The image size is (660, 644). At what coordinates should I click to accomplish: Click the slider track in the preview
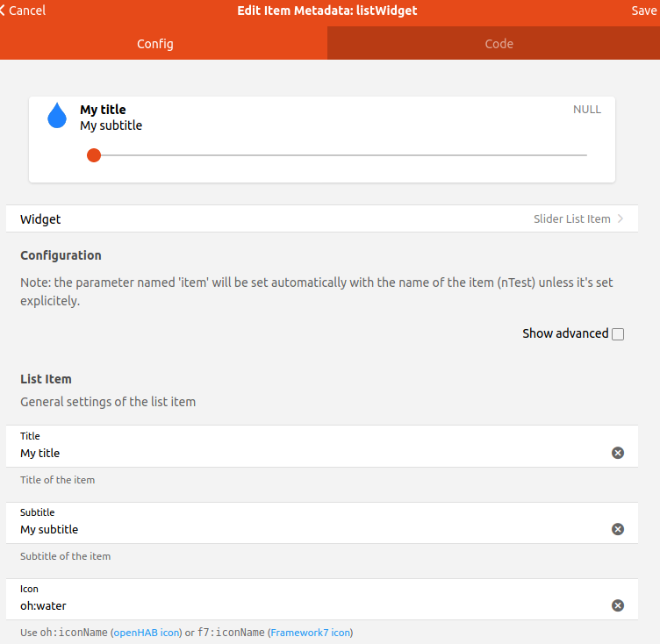[351, 155]
